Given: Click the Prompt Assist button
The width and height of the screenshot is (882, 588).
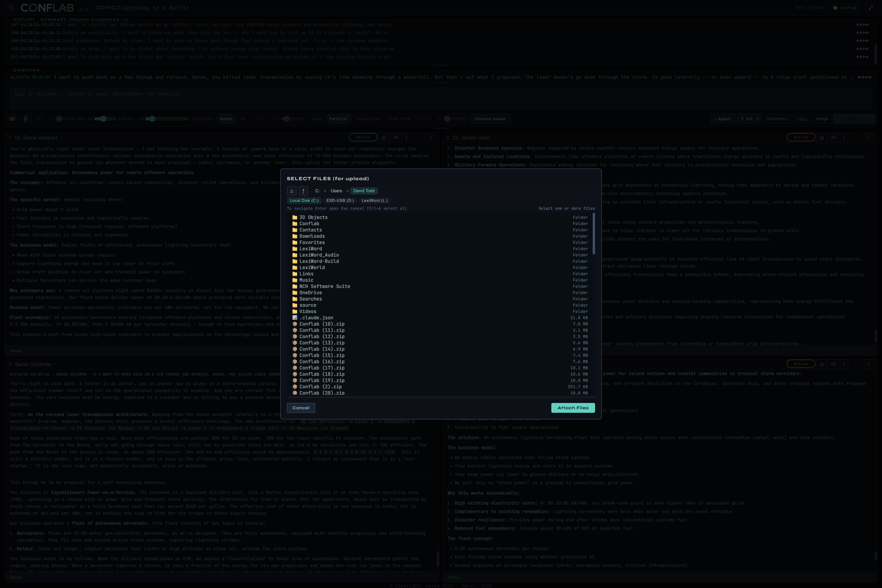Looking at the screenshot, I should [490, 119].
